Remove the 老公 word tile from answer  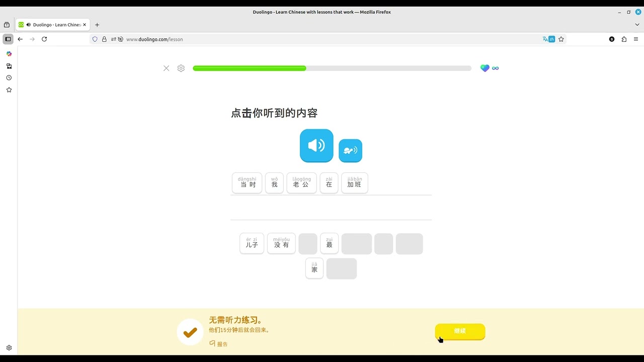[302, 183]
